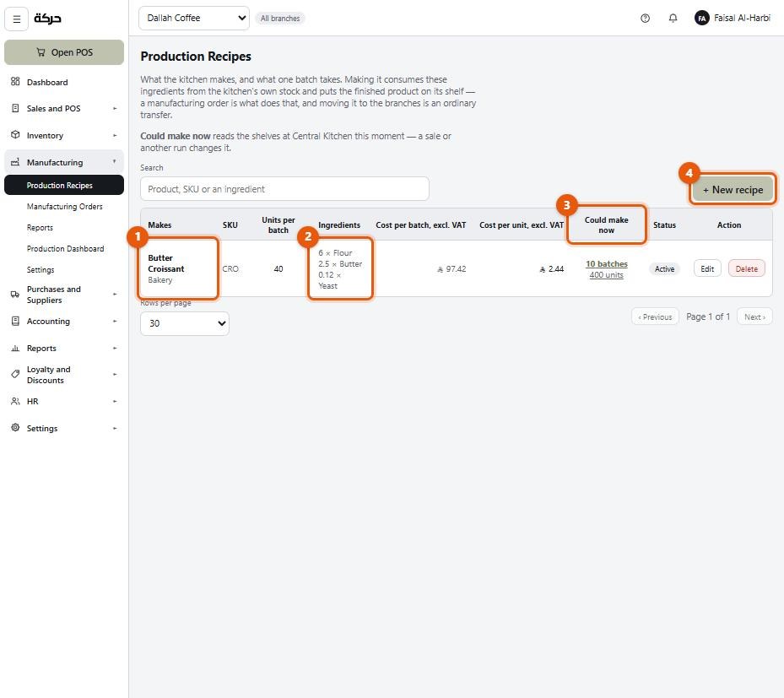Expand the bottom Settings submenu arrow
The image size is (784, 698).
(115, 429)
